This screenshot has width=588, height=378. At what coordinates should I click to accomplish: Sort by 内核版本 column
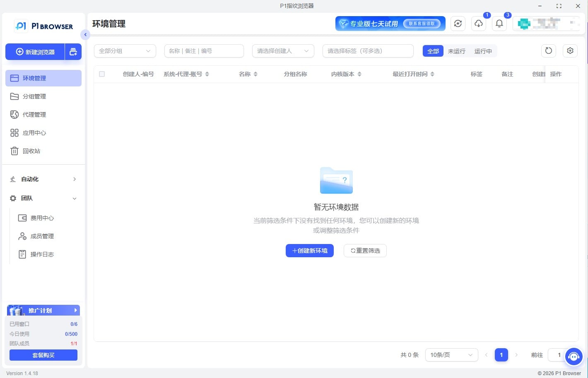tap(359, 74)
